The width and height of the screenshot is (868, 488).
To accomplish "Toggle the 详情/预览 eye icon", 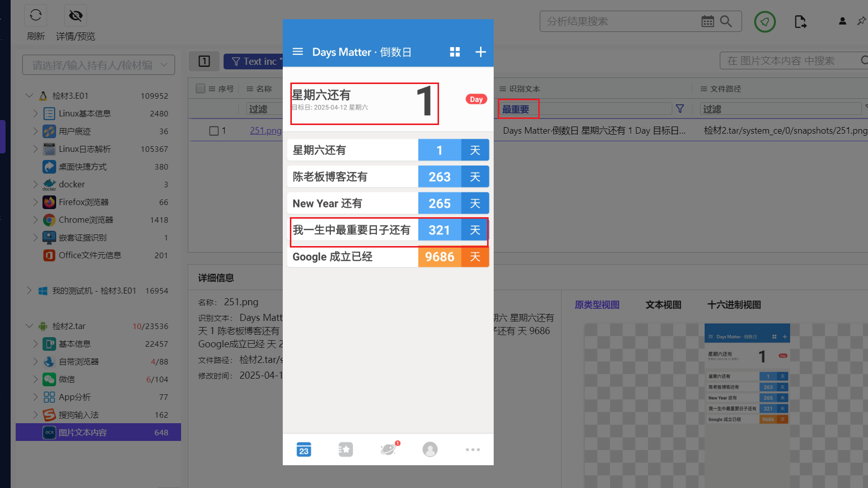I will click(x=75, y=16).
